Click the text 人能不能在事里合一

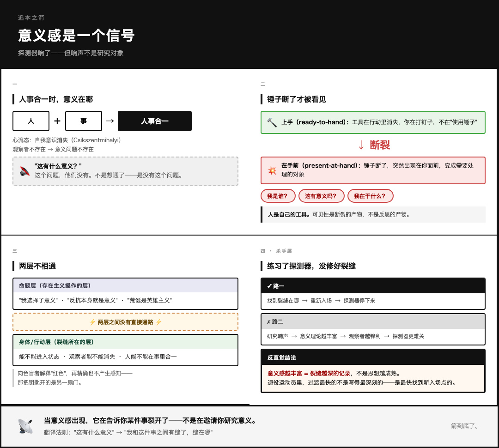click(151, 357)
